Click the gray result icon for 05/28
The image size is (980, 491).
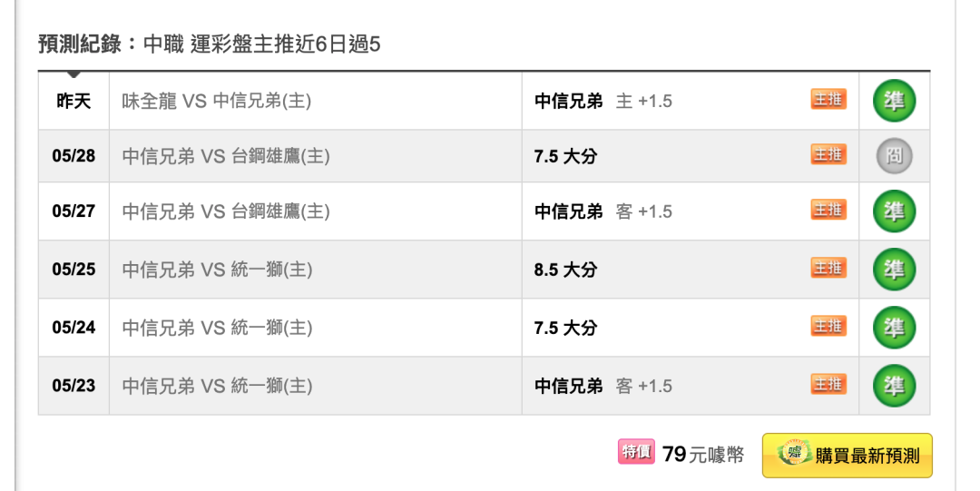(895, 156)
